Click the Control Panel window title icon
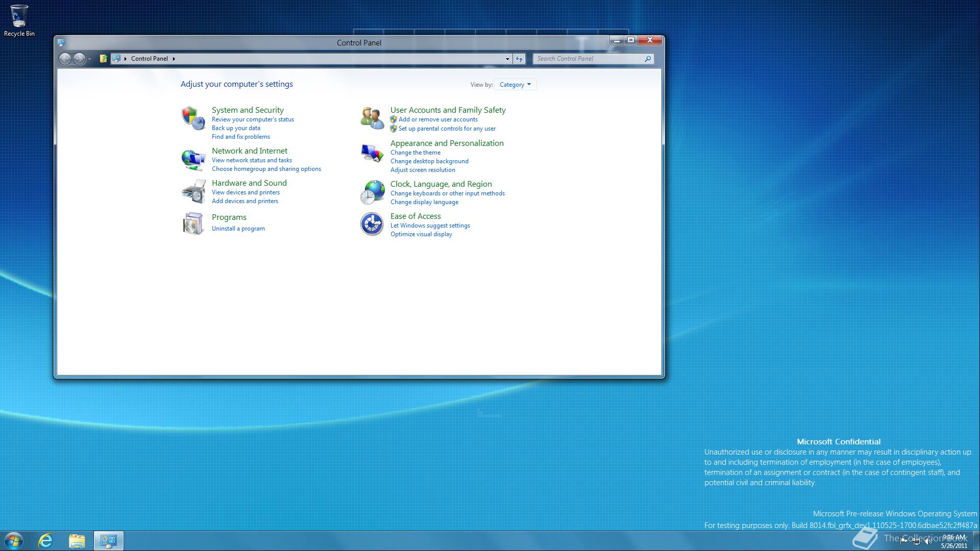The width and height of the screenshot is (980, 551). (61, 42)
